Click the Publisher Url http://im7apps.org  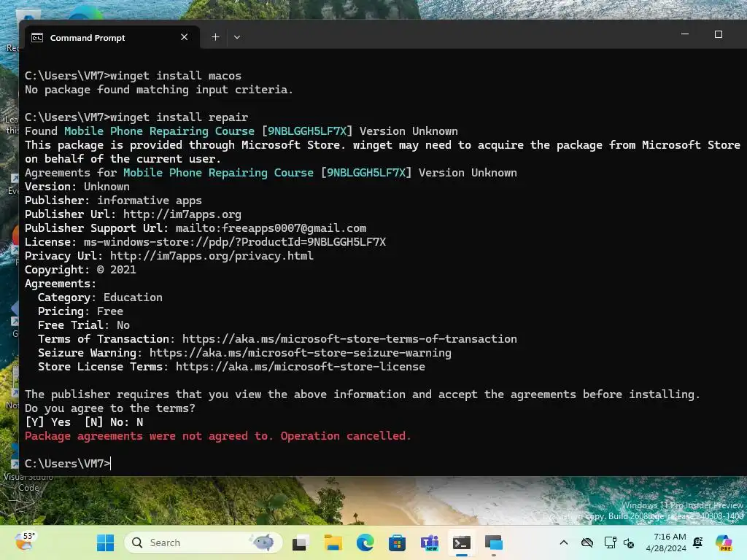(182, 214)
